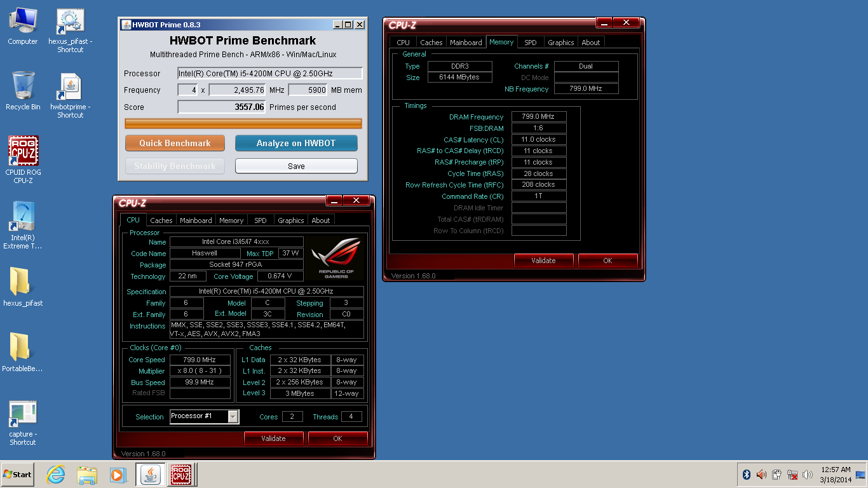Screen dimensions: 868x488
Task: Select Mainboard tab in Memory CPU-Z window
Action: [x=466, y=43]
